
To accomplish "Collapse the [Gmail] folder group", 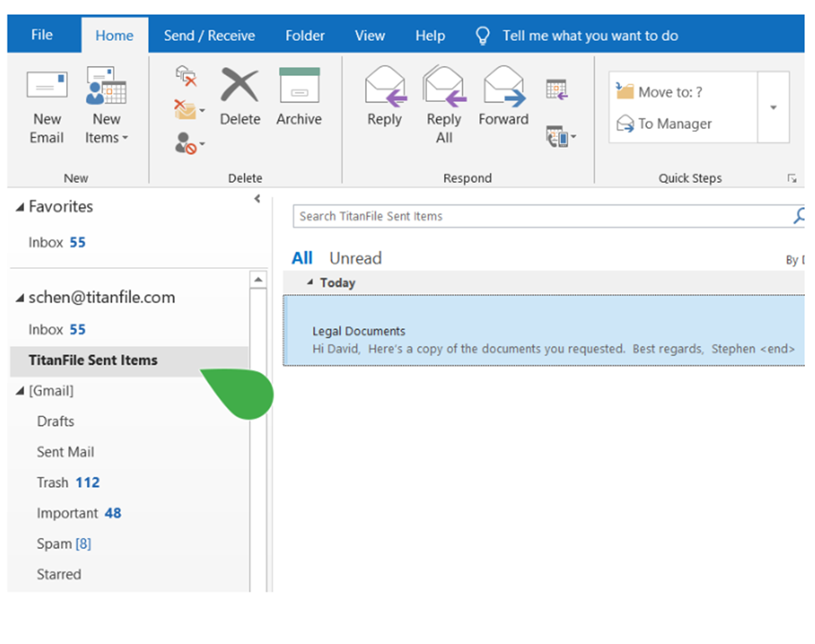I will (20, 391).
